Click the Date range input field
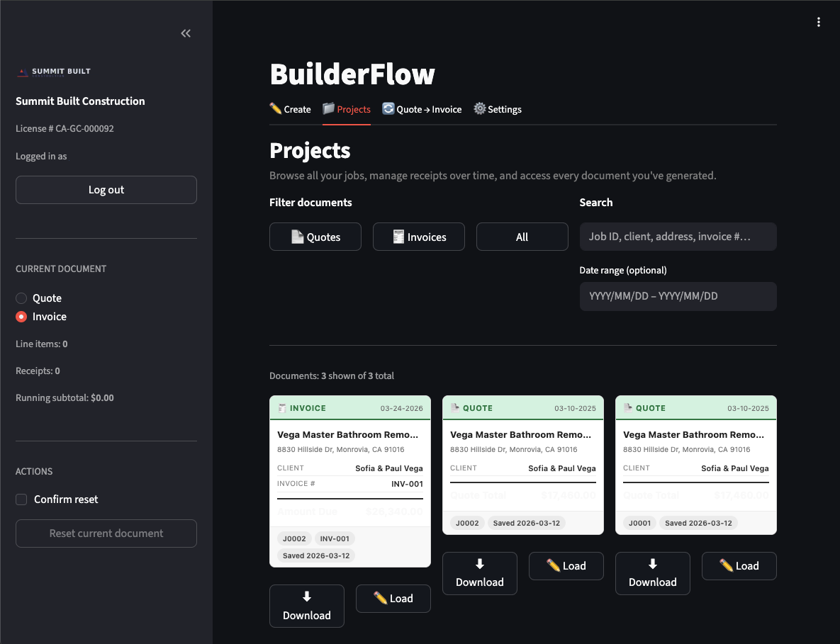Viewport: 840px width, 644px height. (x=678, y=296)
